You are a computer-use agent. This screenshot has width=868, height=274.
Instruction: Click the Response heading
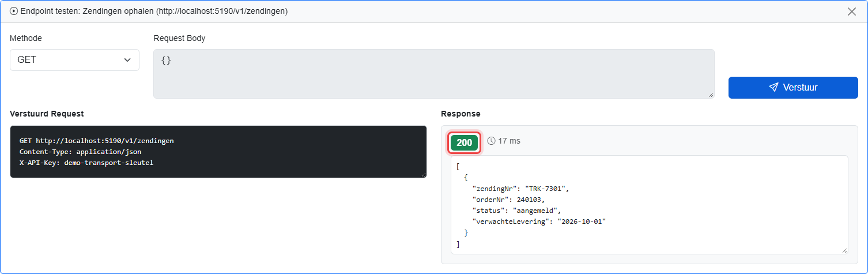(461, 114)
